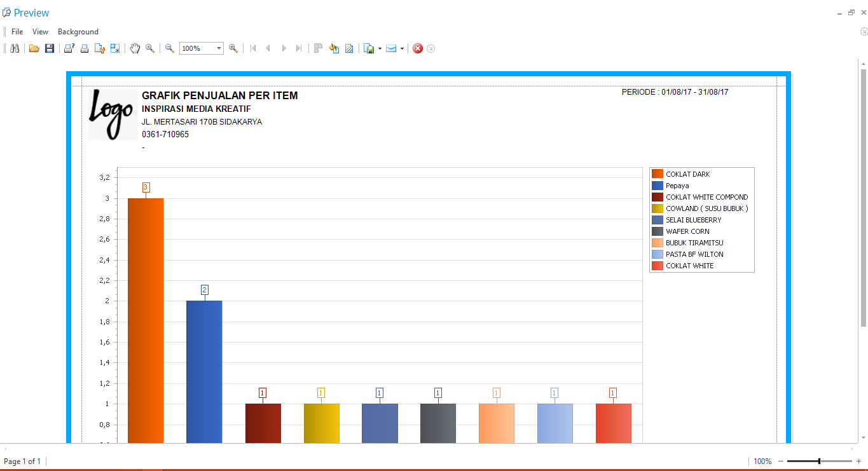Save the report using the floppy disk icon
The image size is (868, 471).
pos(50,48)
